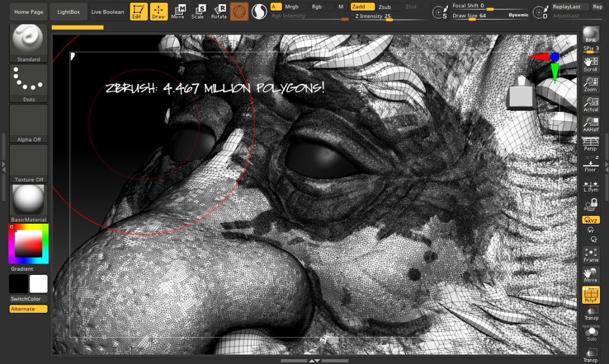609x364 pixels.
Task: Select the Rotate transform tool
Action: (219, 11)
